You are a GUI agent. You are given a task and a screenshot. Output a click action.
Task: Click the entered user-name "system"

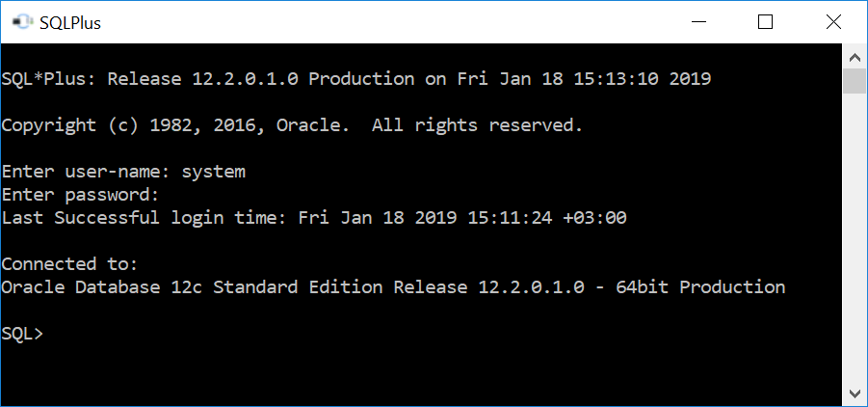pyautogui.click(x=213, y=172)
